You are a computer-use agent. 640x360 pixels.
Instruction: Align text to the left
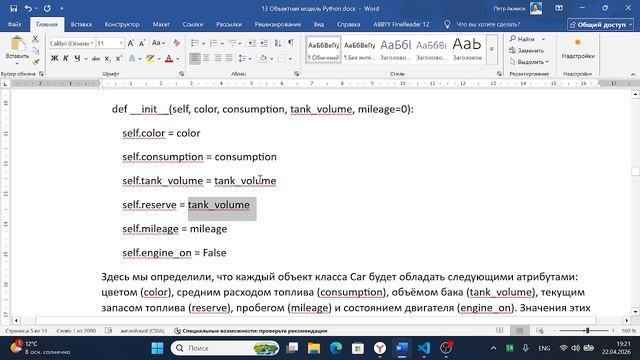(195, 59)
